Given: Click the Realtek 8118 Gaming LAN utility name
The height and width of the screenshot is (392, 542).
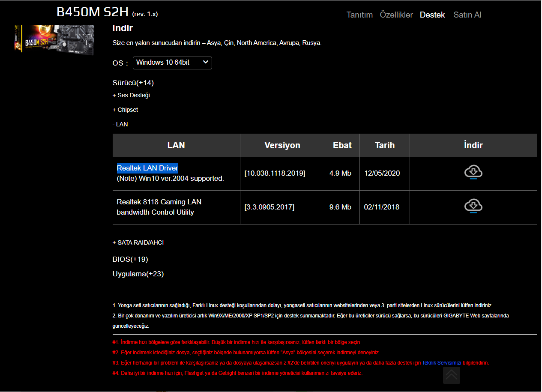Looking at the screenshot, I should pyautogui.click(x=159, y=207).
